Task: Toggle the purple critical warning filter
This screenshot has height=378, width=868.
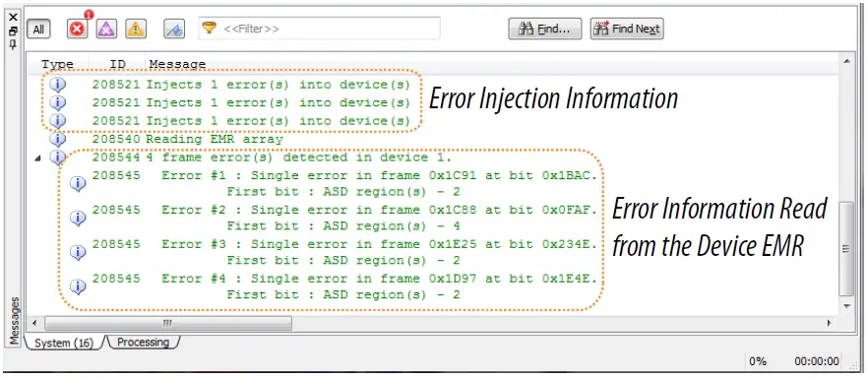Action: (x=107, y=29)
